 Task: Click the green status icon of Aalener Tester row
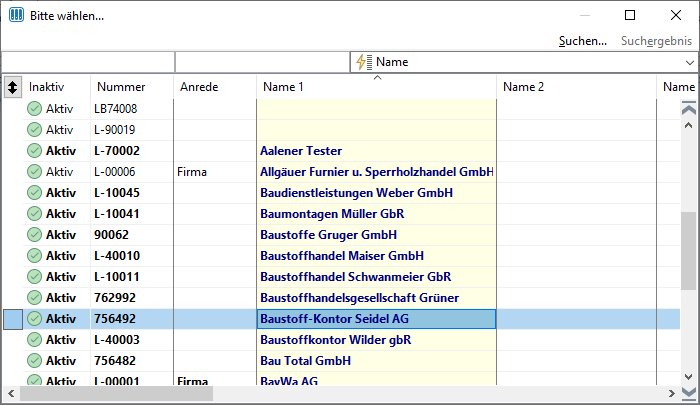(34, 150)
